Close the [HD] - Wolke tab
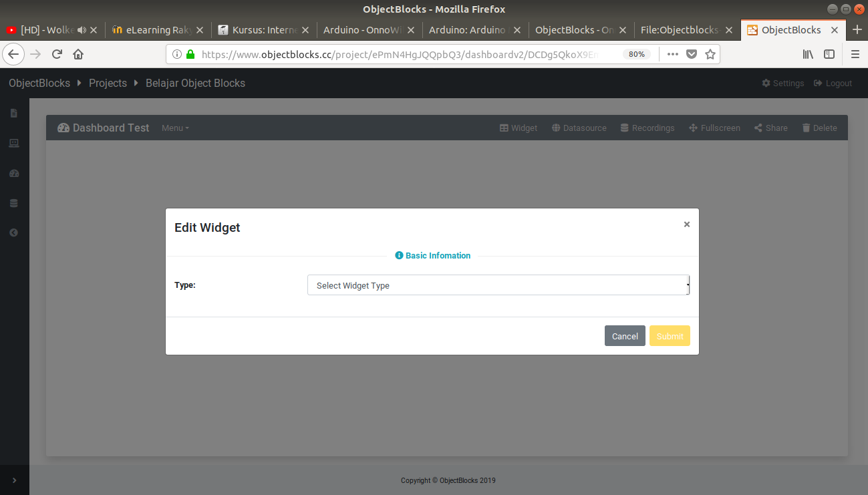 pyautogui.click(x=94, y=30)
